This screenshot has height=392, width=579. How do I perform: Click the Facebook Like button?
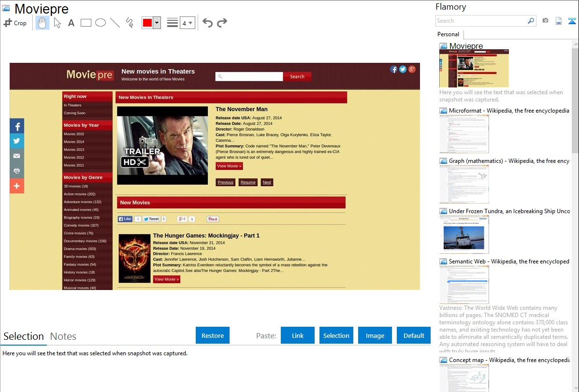click(x=125, y=219)
